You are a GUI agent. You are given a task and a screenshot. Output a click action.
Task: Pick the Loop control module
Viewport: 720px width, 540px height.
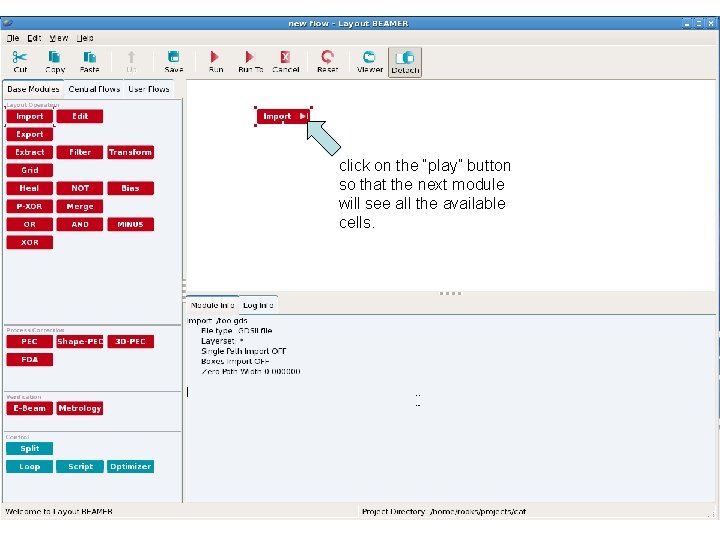pyautogui.click(x=30, y=467)
